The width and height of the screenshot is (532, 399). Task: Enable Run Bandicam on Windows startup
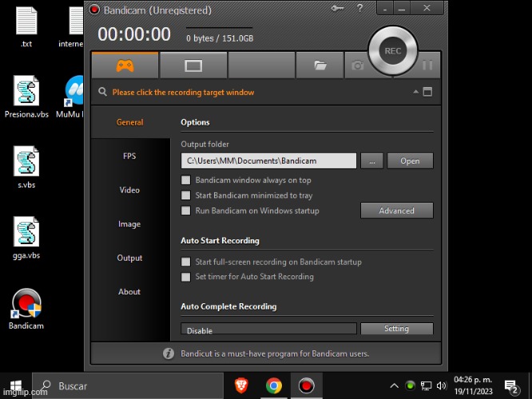[x=186, y=211]
